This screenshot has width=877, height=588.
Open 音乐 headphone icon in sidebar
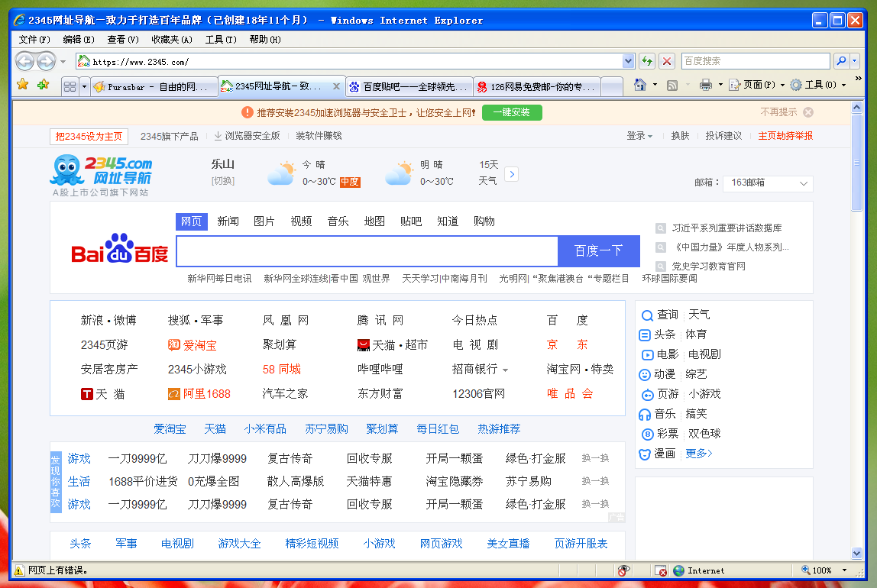(x=645, y=414)
